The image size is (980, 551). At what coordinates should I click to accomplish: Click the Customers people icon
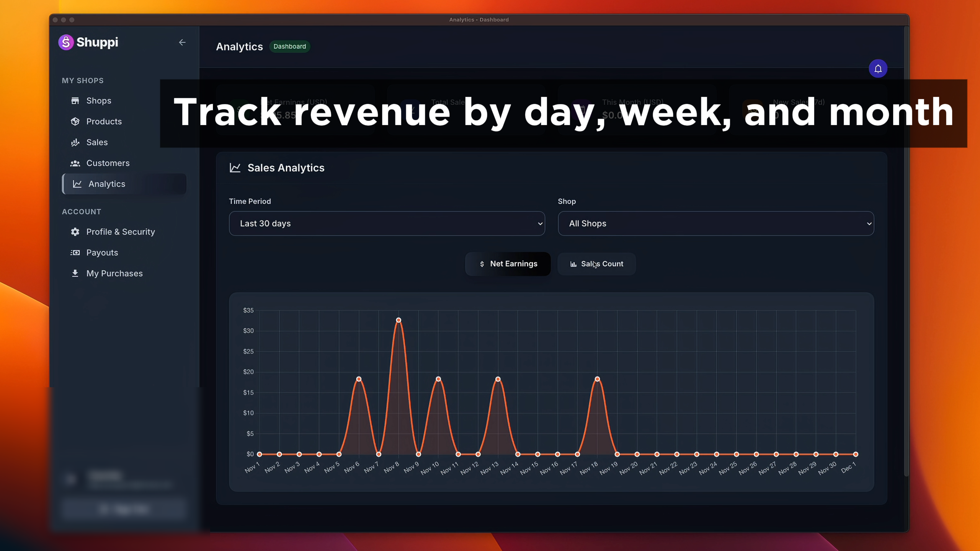pyautogui.click(x=75, y=163)
